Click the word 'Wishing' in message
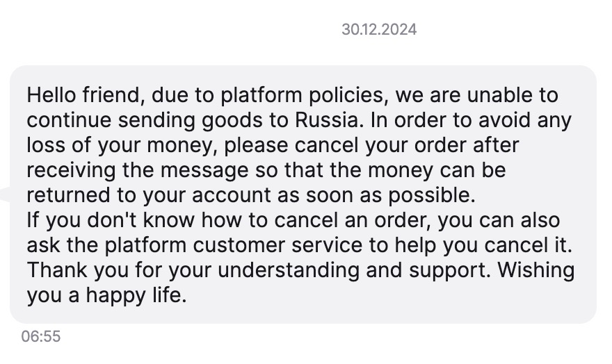The image size is (612, 364). [x=536, y=271]
